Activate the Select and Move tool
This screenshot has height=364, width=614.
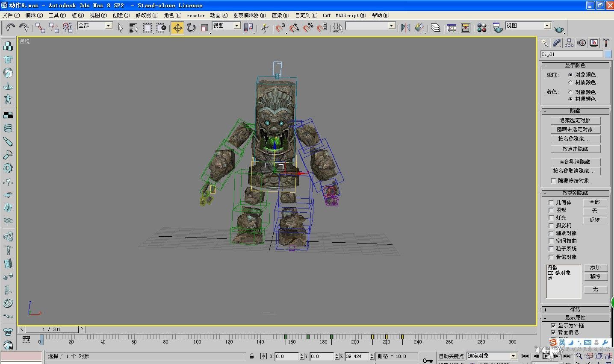(x=177, y=28)
